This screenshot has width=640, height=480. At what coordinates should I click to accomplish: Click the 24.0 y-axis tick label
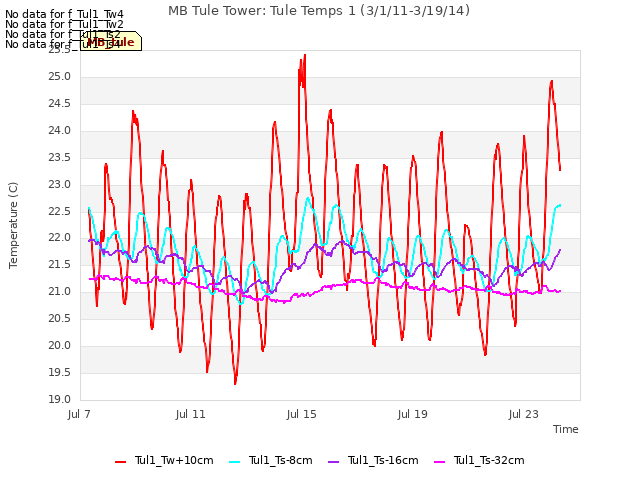click(x=60, y=131)
